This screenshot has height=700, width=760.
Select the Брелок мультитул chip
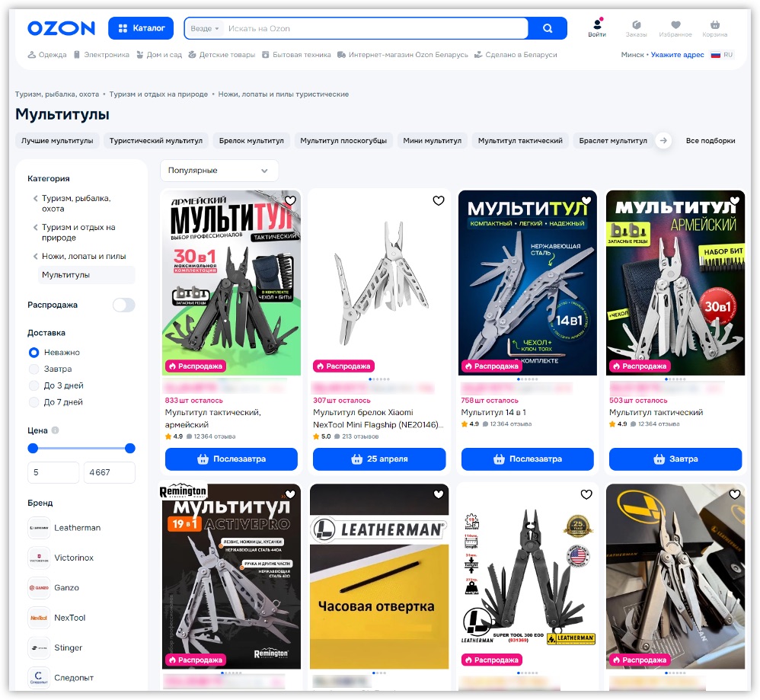pos(251,141)
